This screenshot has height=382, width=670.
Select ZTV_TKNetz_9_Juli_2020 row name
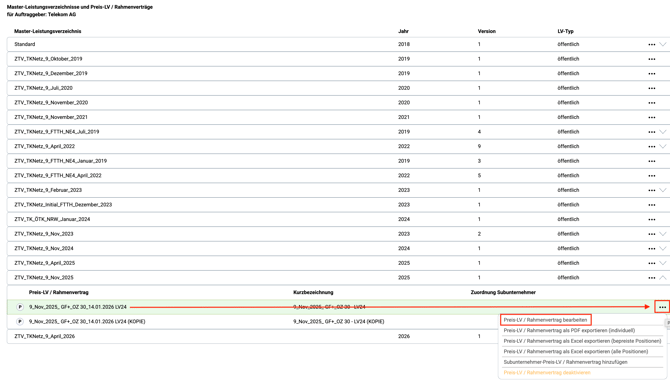[x=43, y=88]
